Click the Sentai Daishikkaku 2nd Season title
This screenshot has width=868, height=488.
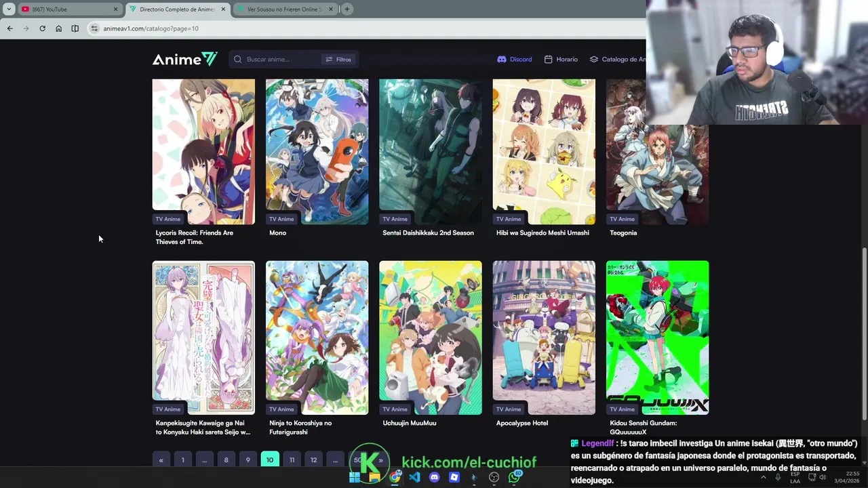click(x=428, y=233)
